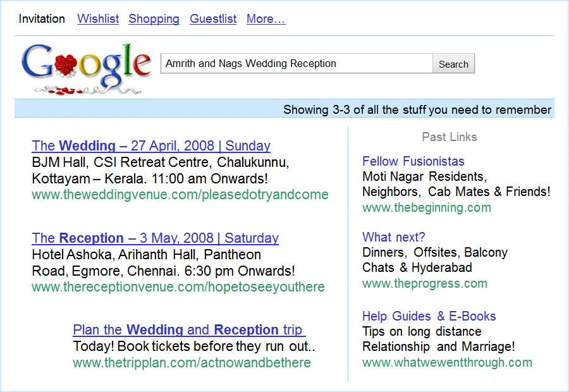Open The Wedding result link

pos(151,145)
